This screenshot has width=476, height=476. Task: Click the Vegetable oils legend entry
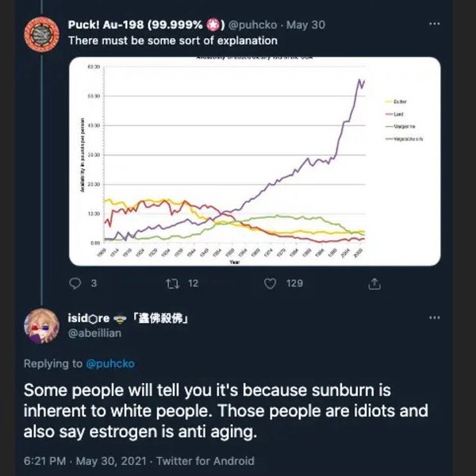411,139
